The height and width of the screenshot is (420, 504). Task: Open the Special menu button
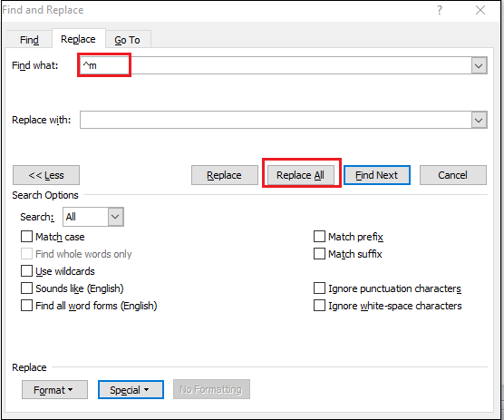[x=131, y=390]
